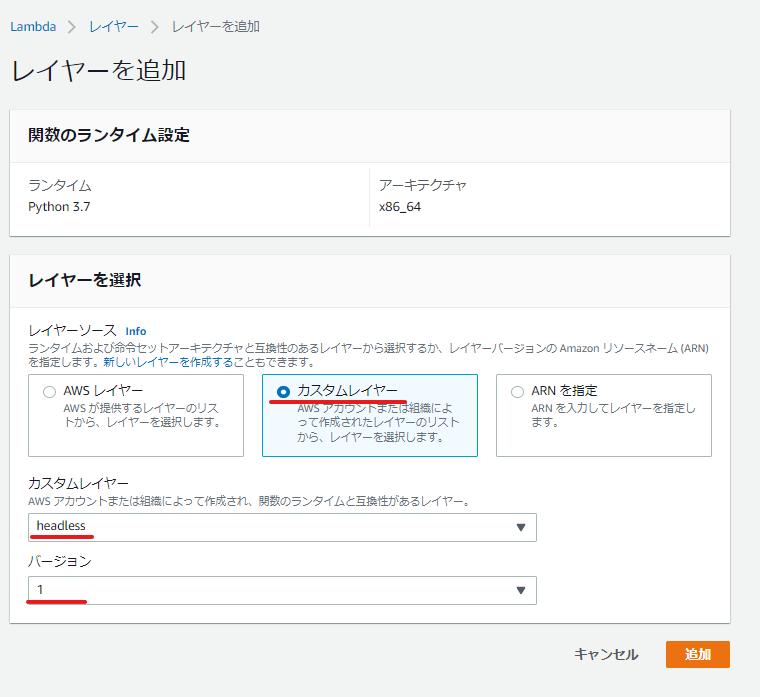The image size is (760, 697).
Task: Click the レイヤーを選択 section heading
Action: point(85,280)
